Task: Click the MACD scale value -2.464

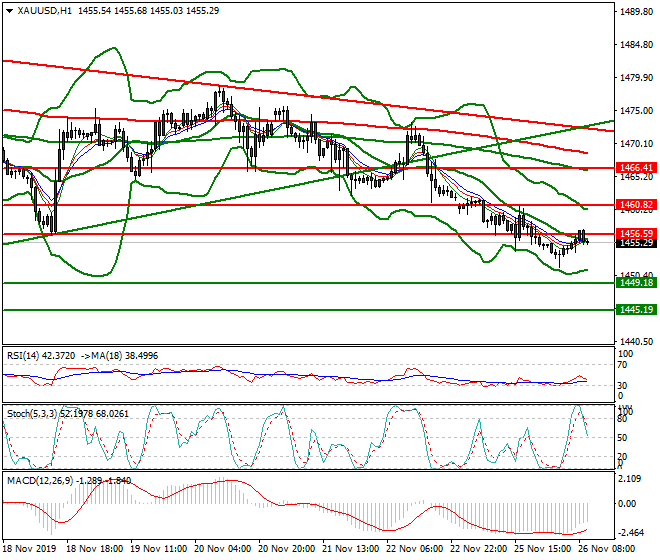Action: coord(632,533)
